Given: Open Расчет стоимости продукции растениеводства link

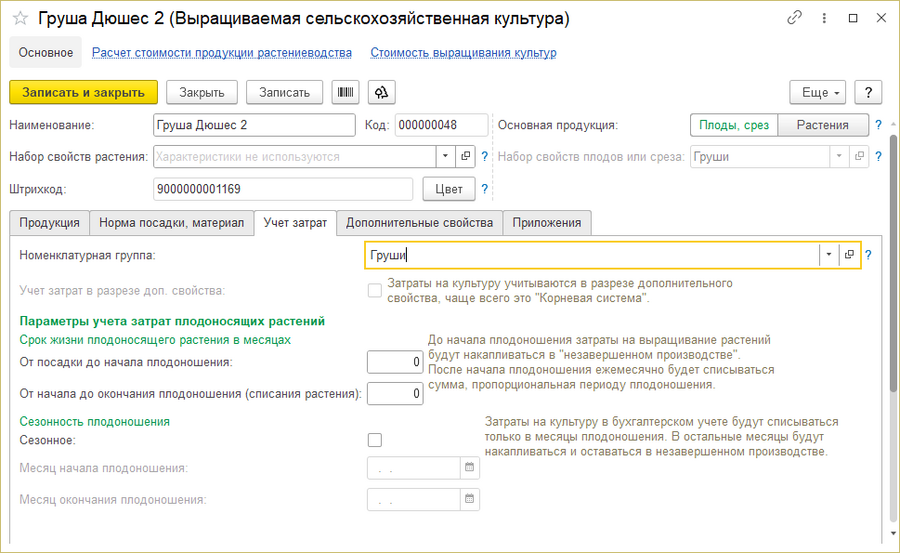Looking at the screenshot, I should (222, 53).
